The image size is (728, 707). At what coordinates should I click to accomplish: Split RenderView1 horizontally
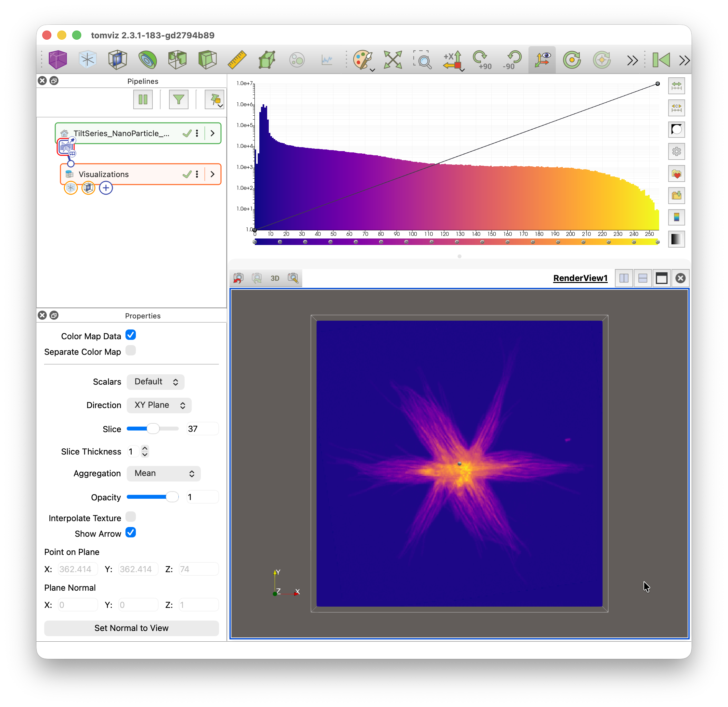point(624,278)
